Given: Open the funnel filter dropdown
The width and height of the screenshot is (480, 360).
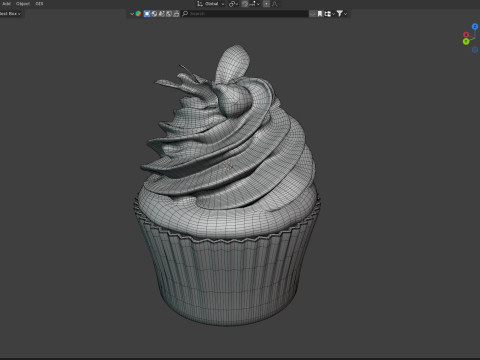Looking at the screenshot, I should pos(342,14).
